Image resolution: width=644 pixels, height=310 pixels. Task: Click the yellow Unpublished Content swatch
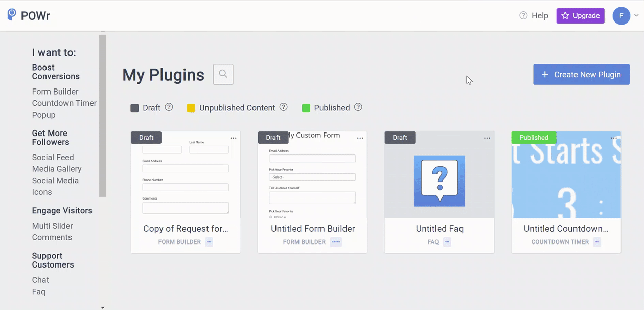point(191,108)
